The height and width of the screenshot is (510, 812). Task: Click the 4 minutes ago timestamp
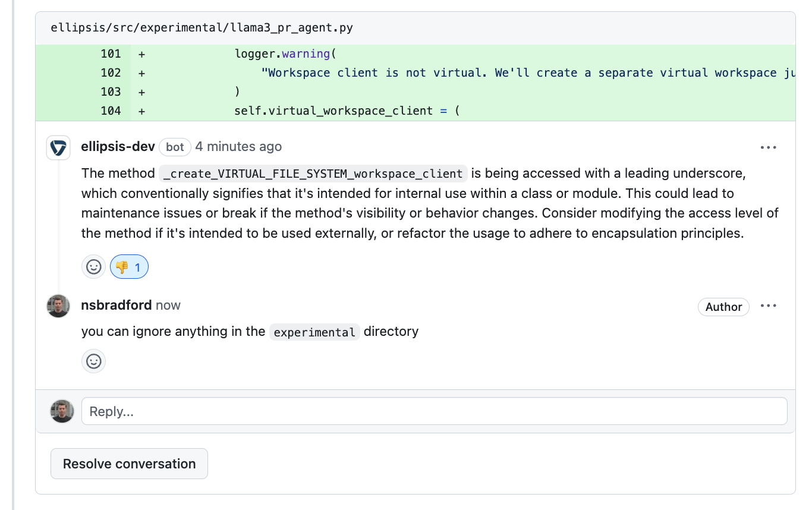(x=238, y=147)
